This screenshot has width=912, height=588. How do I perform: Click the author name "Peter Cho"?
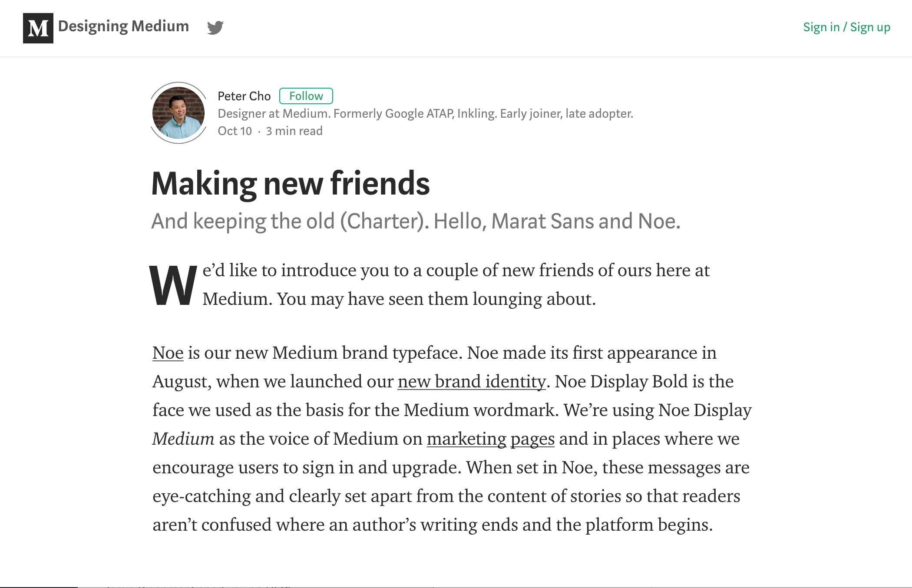[x=244, y=96]
